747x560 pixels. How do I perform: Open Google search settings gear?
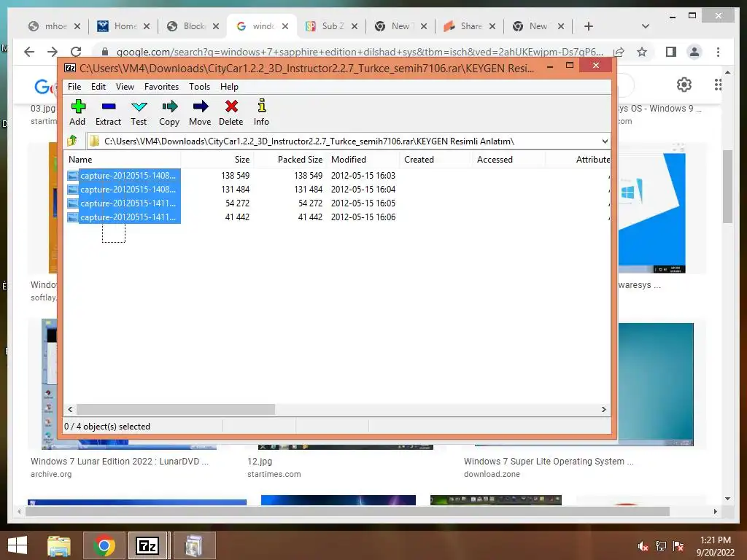684,85
